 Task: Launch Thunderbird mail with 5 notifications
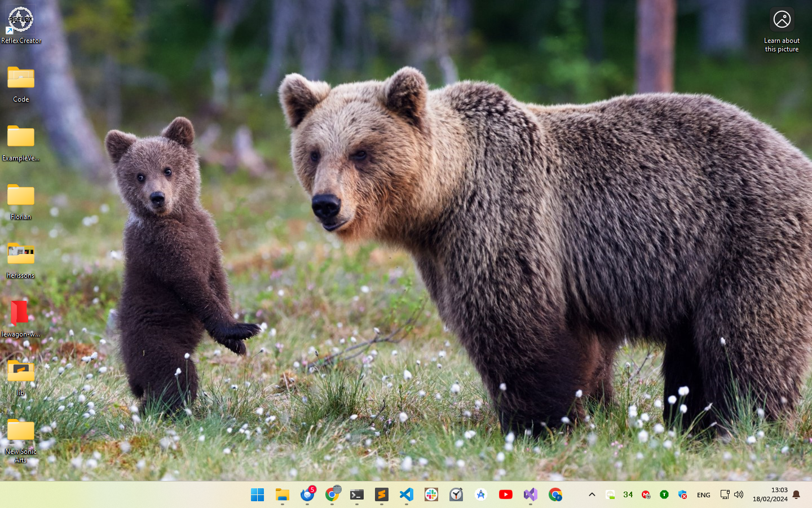click(x=307, y=494)
